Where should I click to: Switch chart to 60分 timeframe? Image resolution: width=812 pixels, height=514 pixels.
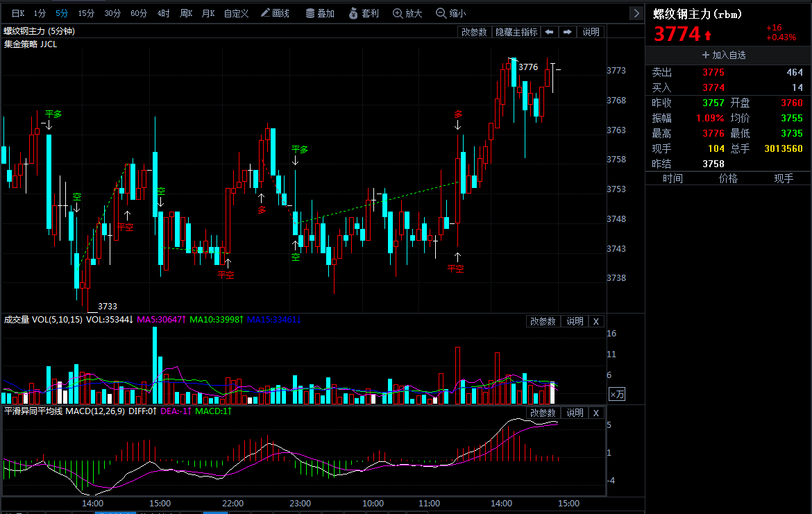[x=138, y=13]
